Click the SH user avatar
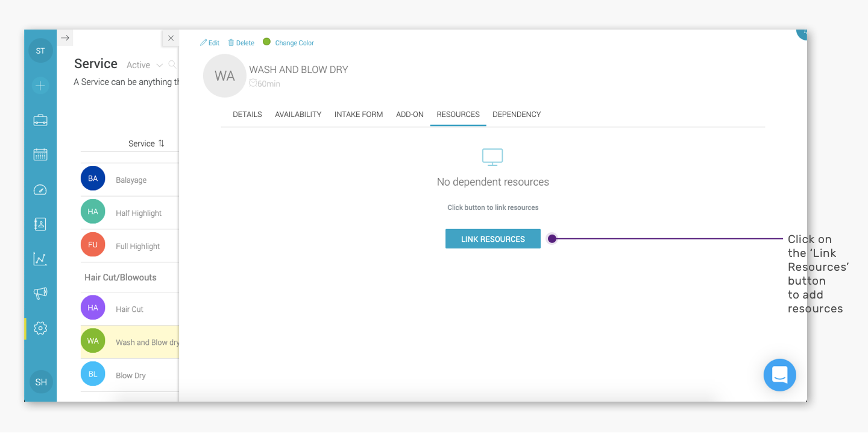 (41, 382)
